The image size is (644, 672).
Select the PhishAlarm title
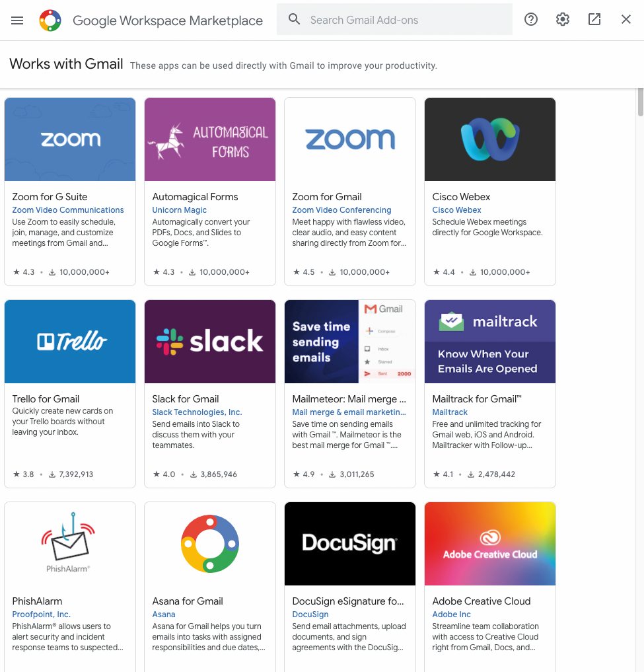pyautogui.click(x=37, y=601)
